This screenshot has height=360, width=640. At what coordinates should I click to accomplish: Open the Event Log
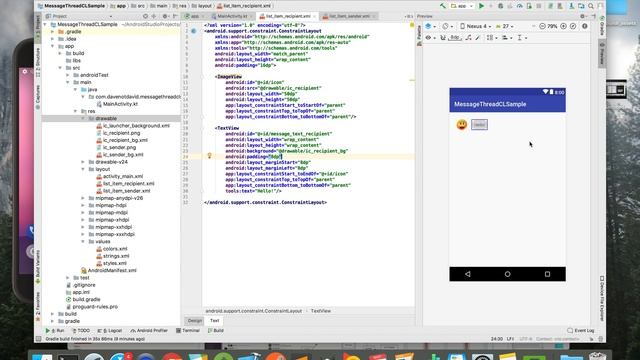point(580,330)
